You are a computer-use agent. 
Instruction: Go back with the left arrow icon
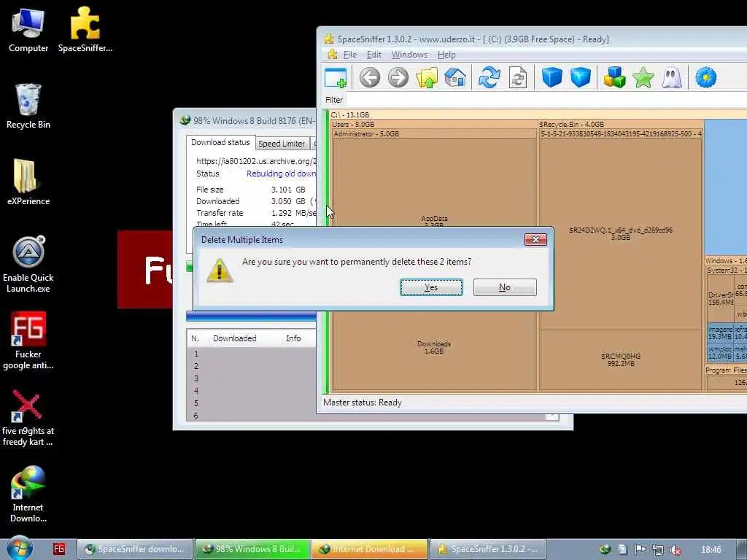tap(370, 77)
